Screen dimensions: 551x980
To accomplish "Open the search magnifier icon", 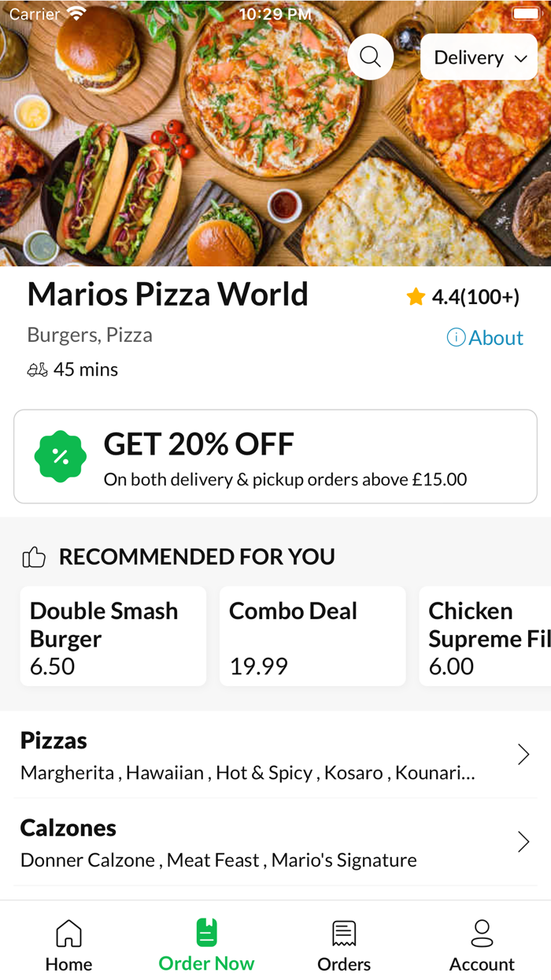I will point(370,56).
